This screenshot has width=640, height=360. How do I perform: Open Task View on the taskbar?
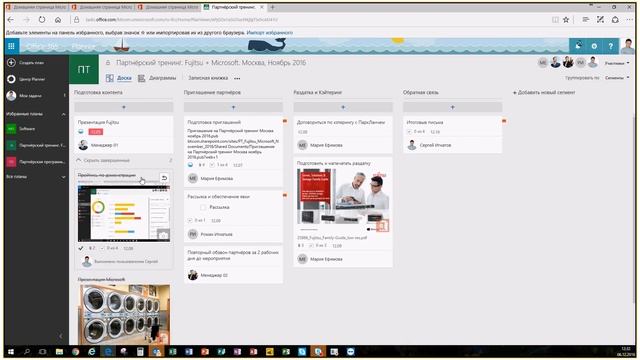42,351
